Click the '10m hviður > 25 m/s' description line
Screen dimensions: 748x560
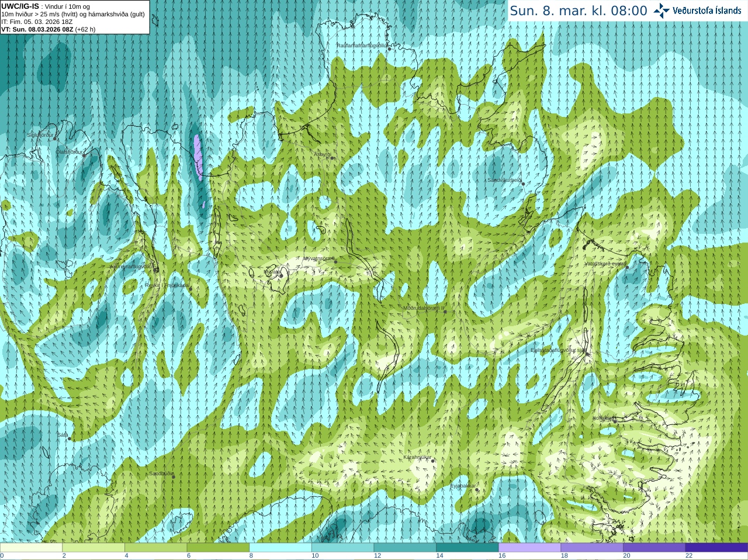pos(73,14)
